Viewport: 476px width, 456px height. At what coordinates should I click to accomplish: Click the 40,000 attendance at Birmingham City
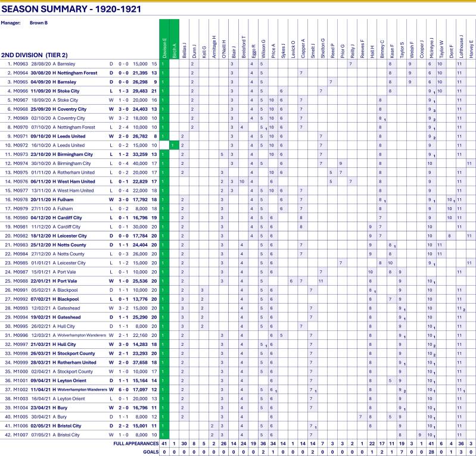140,164
